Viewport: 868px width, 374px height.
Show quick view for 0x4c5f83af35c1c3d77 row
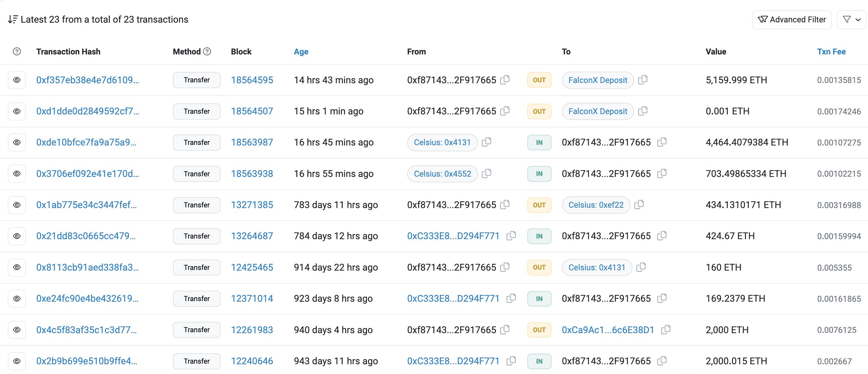pos(17,330)
